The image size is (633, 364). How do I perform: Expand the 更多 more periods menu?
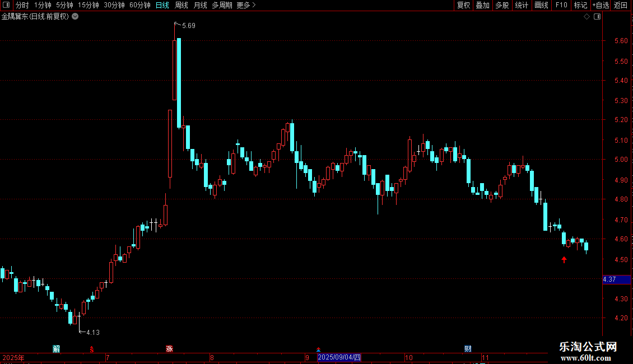click(246, 5)
